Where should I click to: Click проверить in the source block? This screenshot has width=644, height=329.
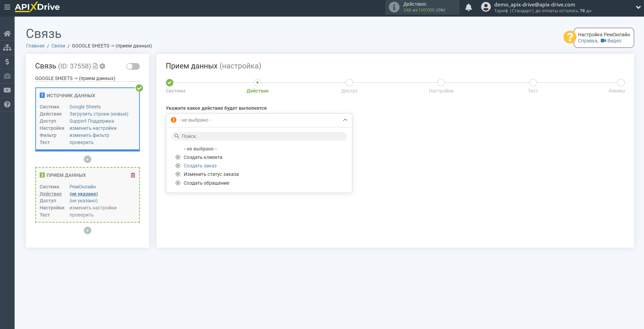[x=81, y=142]
